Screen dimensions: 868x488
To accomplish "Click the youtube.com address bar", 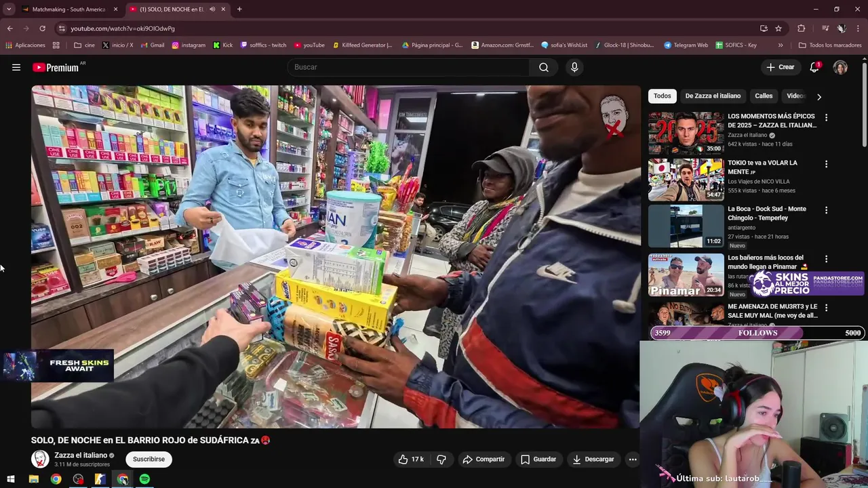I will [407, 28].
